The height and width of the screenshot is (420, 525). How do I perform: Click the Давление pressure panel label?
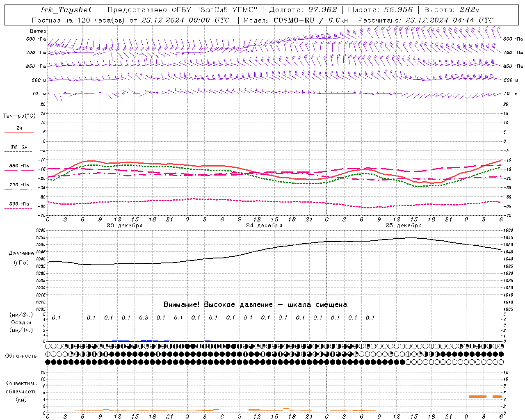pos(21,253)
